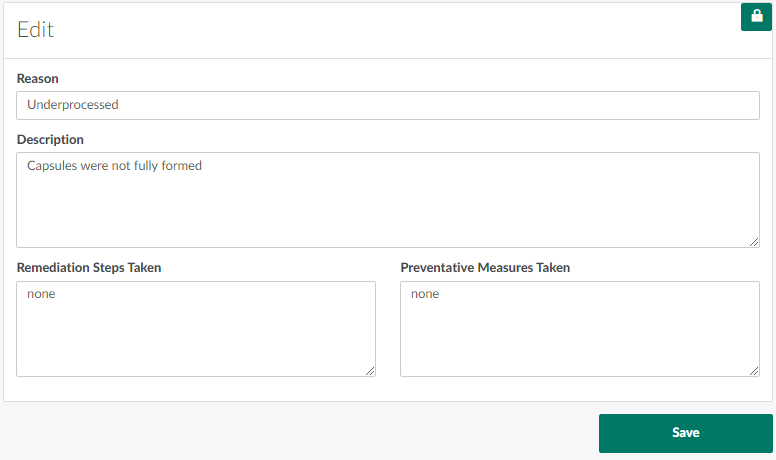Save the edited record

(x=685, y=433)
